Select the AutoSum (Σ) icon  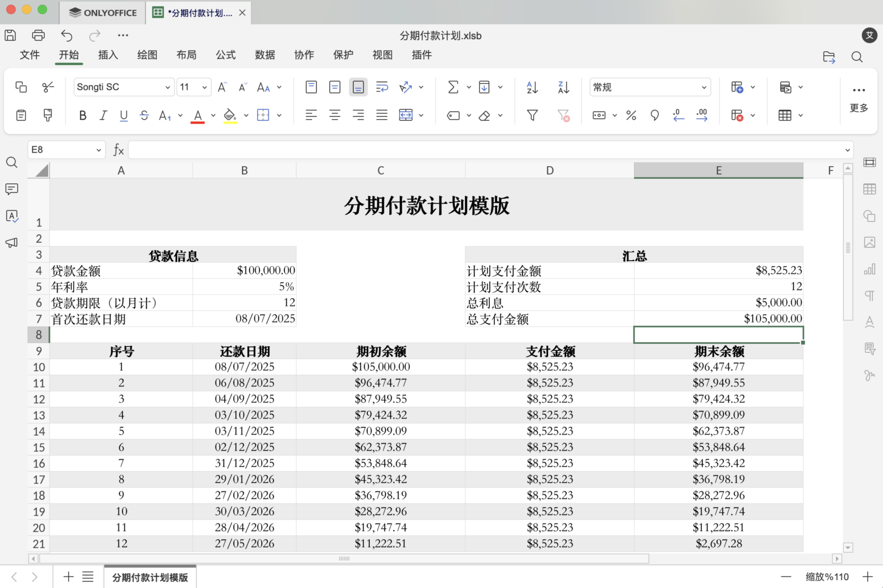454,87
